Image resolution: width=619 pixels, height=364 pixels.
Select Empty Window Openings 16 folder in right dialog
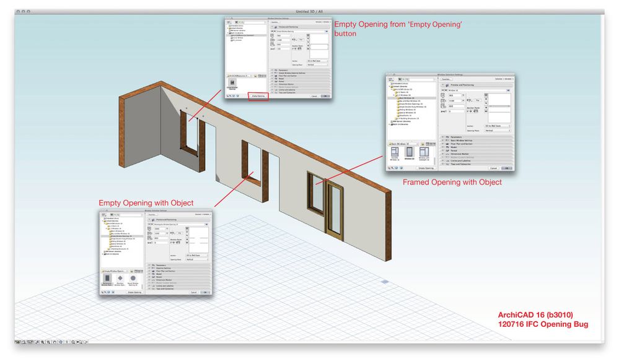[411, 104]
